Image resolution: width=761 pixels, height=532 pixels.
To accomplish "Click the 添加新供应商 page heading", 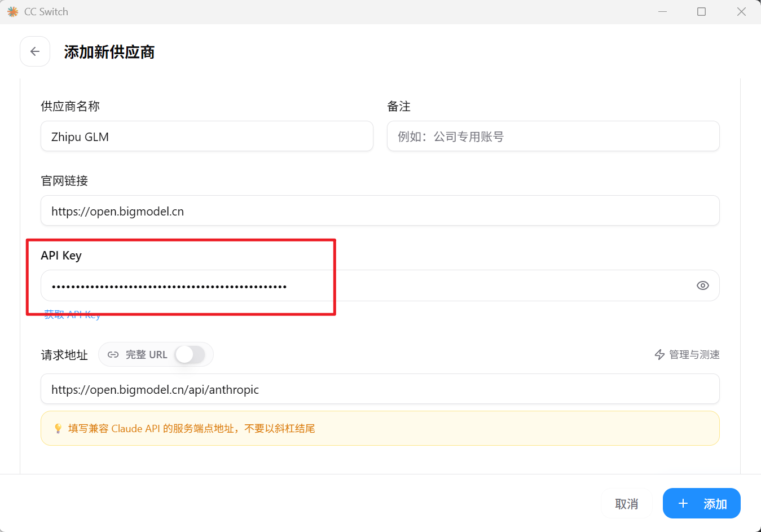I will pyautogui.click(x=109, y=52).
